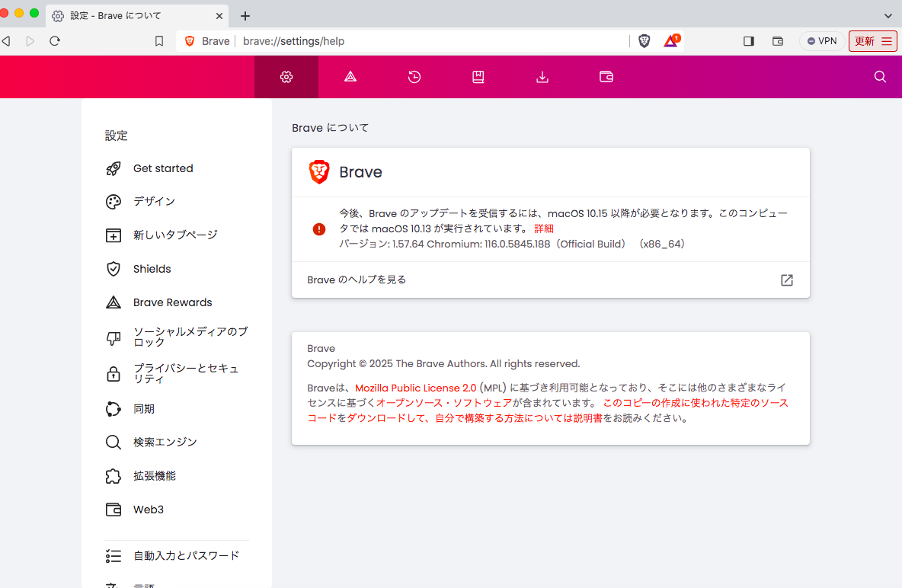Open the Settings gear tab in the top bar
Viewport: 902px width, 588px height.
(286, 76)
